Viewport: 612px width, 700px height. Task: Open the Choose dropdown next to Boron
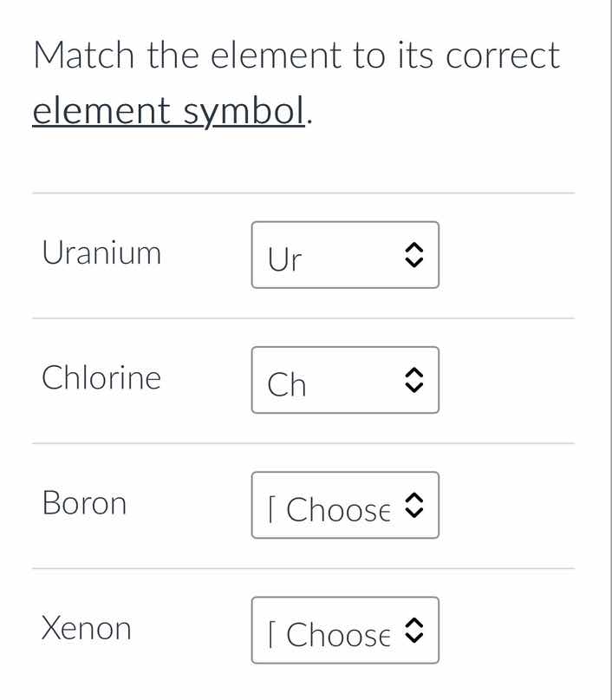click(345, 505)
